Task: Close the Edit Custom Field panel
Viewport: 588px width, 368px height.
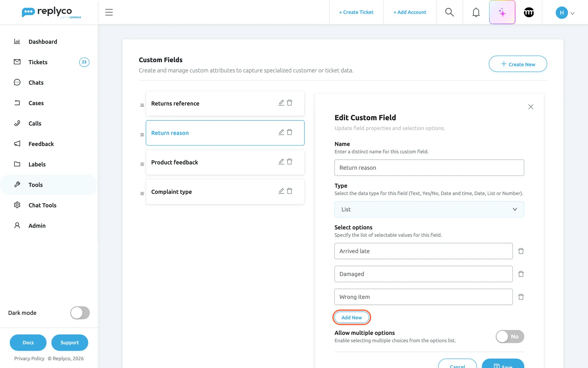Action: [531, 107]
